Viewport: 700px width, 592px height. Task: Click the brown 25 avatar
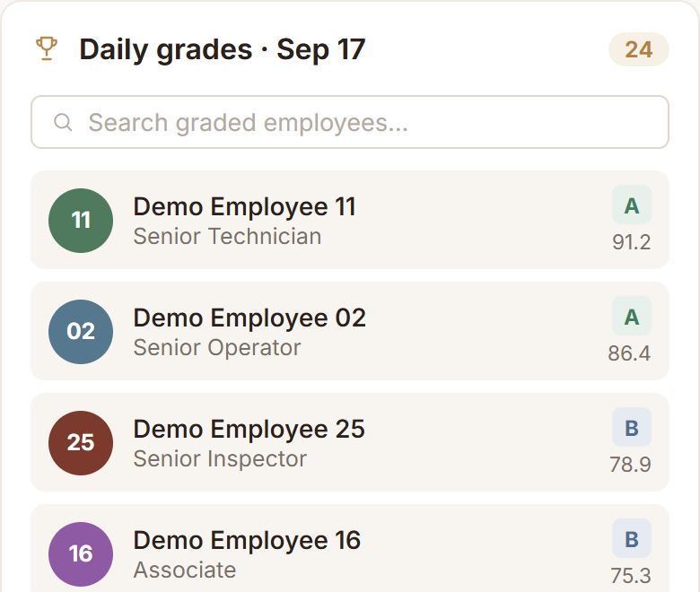pos(81,443)
